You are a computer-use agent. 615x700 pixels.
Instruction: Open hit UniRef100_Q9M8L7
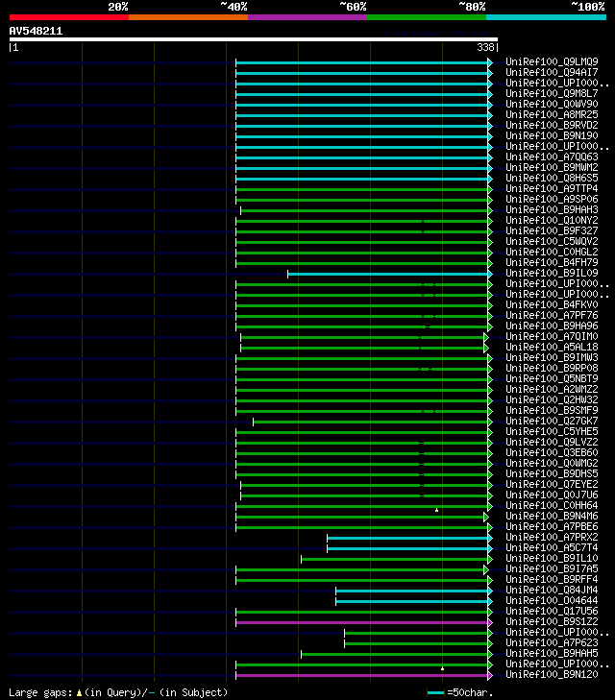click(552, 93)
